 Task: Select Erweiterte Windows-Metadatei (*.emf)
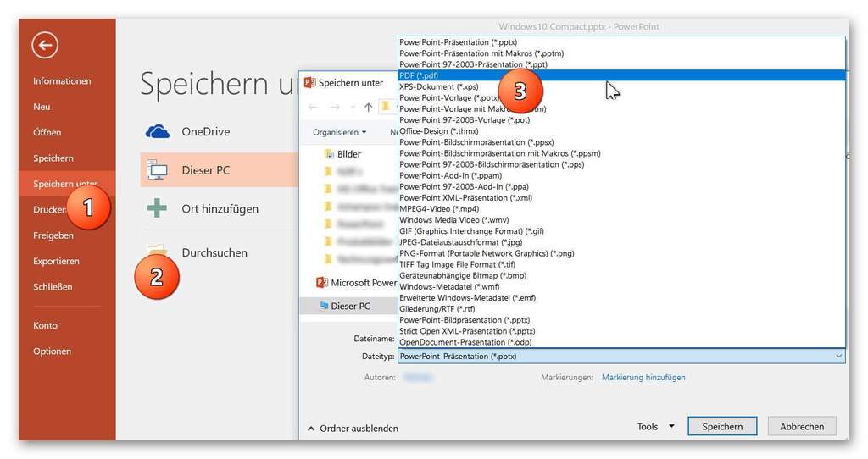point(621,297)
